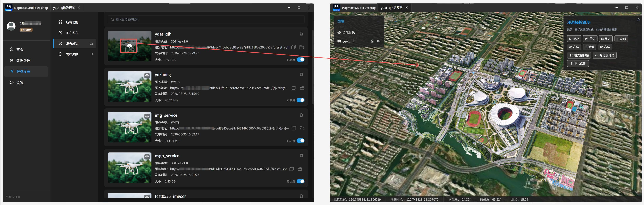Click the ↓: 降低俯仰角 key button
Viewport: 644px width, 205px height.
point(605,55)
